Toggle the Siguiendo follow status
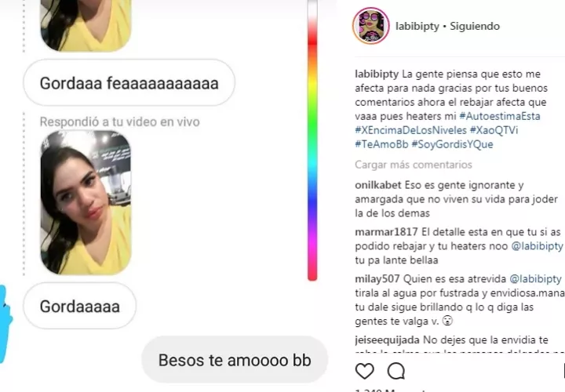Image resolution: width=565 pixels, height=392 pixels. 475,27
